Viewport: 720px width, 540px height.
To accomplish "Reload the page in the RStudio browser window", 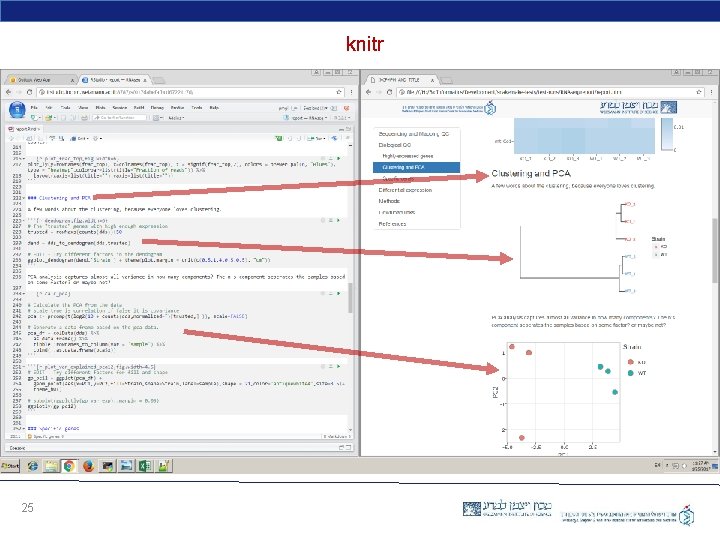I will coord(29,92).
